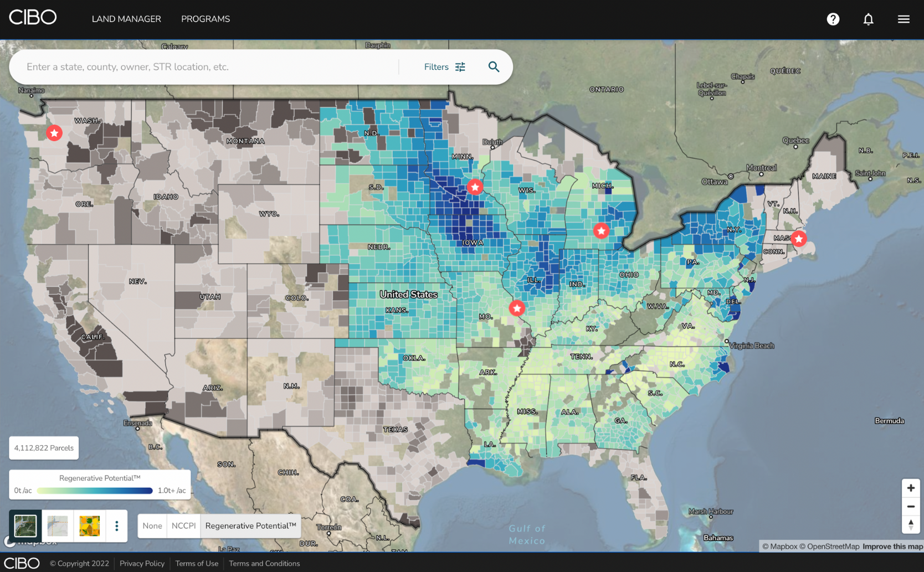Open the Terms of Use link
Viewport: 924px width, 572px height.
197,563
